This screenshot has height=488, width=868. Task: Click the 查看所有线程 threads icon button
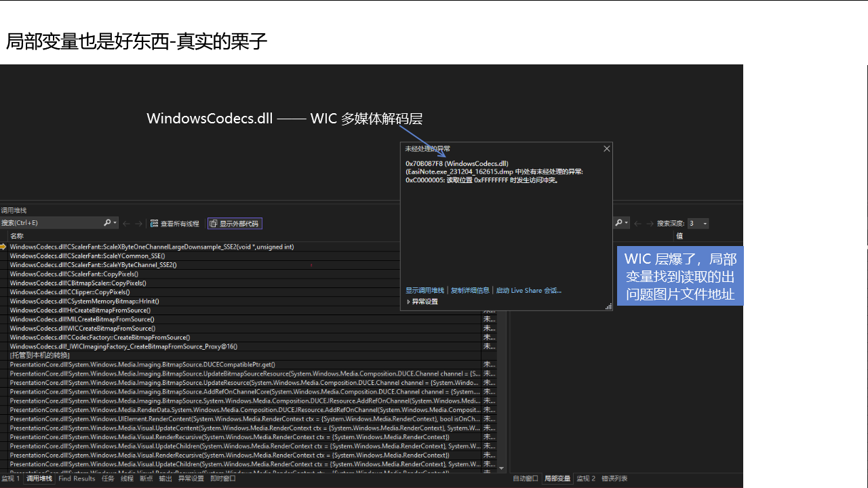point(175,224)
